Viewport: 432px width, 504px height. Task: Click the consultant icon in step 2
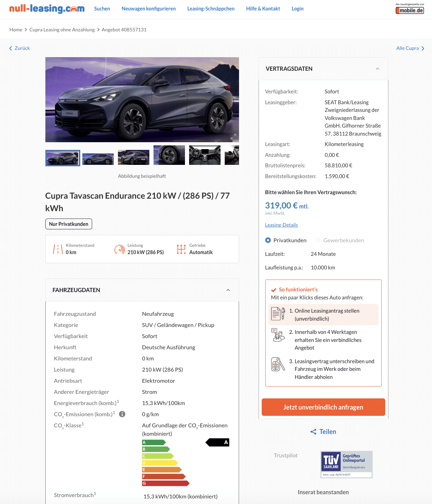click(278, 335)
